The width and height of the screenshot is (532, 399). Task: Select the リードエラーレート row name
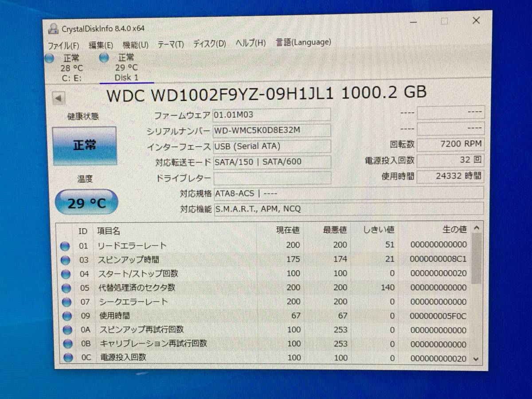pyautogui.click(x=132, y=245)
